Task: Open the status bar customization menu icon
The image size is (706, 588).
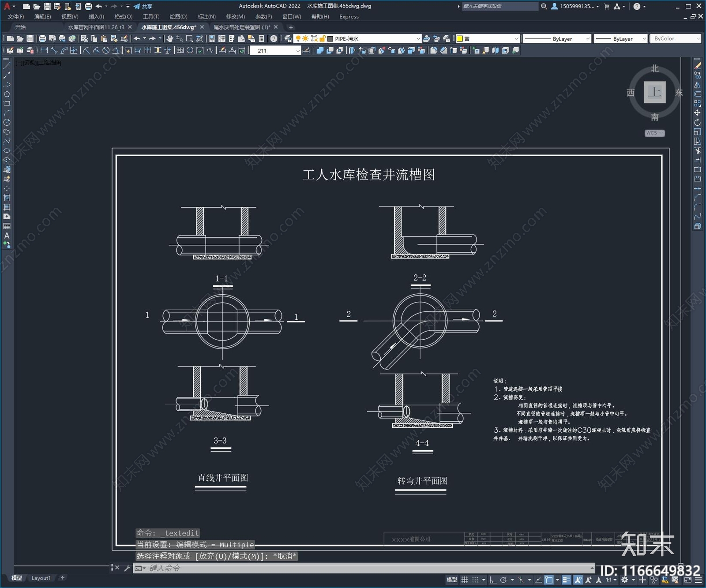Action: 698,580
